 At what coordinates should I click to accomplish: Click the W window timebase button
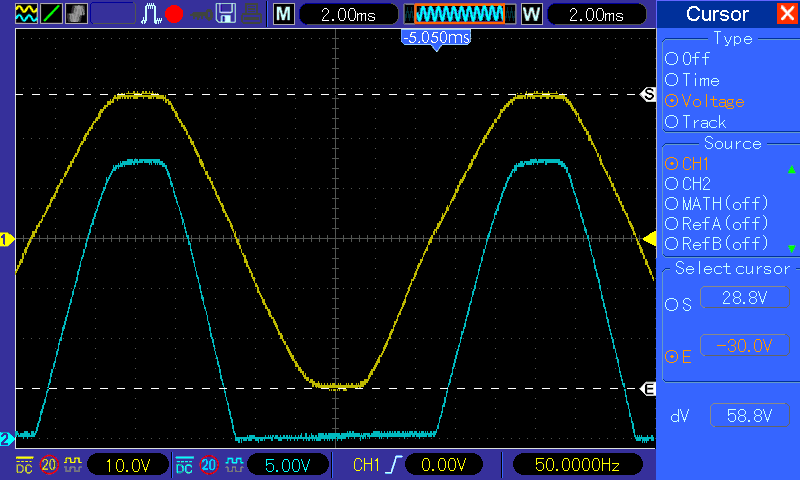coord(532,14)
